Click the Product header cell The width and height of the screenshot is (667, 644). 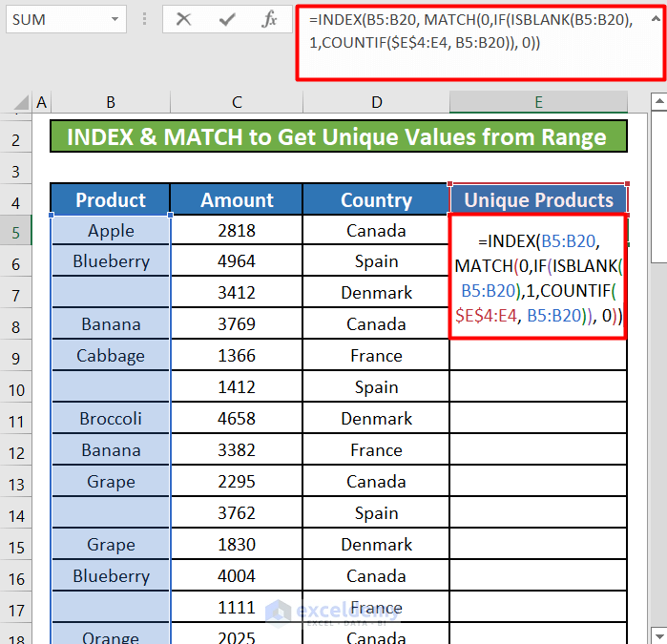coord(111,200)
